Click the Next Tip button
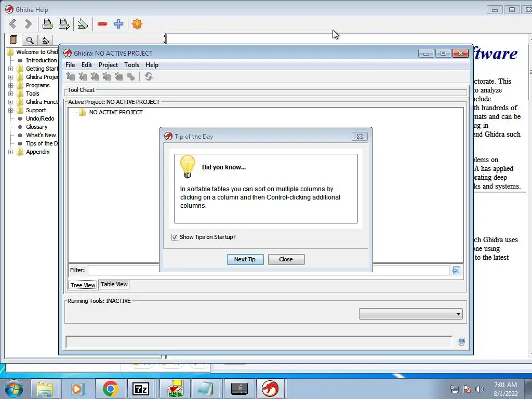Image resolution: width=532 pixels, height=399 pixels. 245,259
